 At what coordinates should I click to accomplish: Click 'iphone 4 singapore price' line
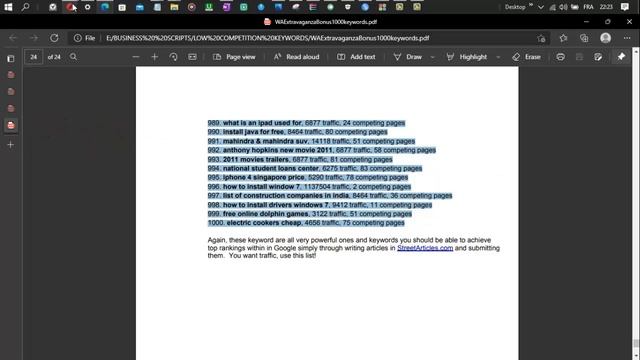(308, 177)
